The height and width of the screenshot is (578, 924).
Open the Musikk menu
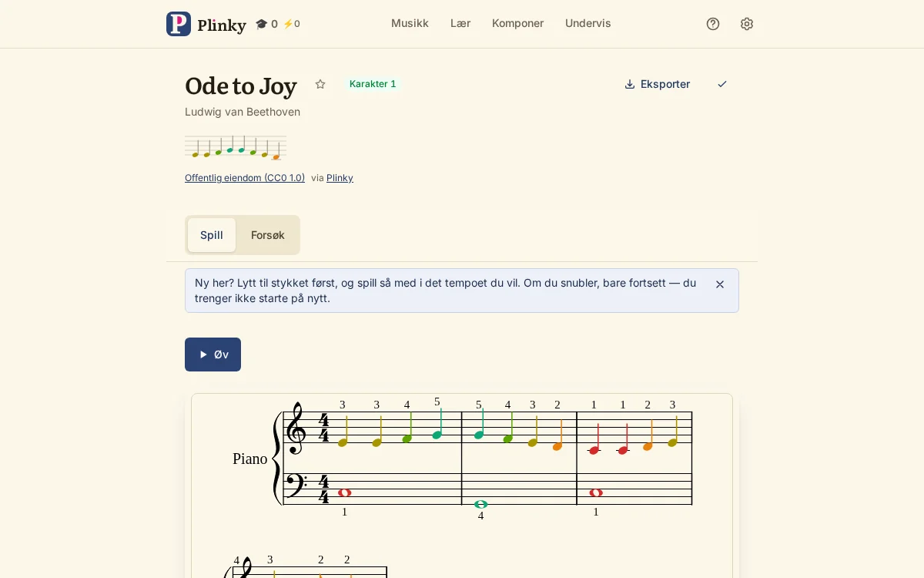(410, 23)
